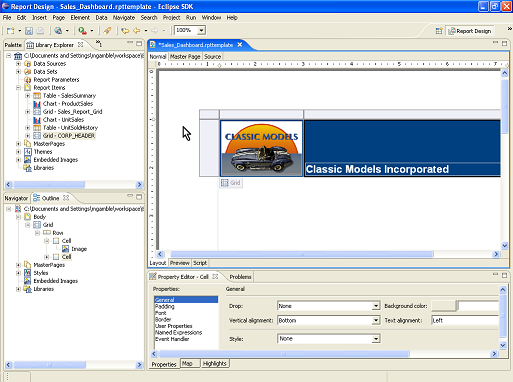
Task: Click the Text alignment field
Action: point(465,320)
